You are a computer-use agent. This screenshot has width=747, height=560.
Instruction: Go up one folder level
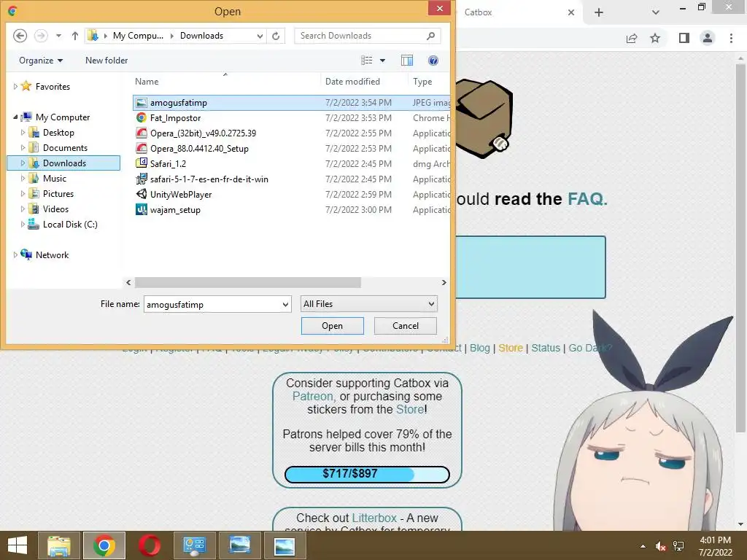pyautogui.click(x=75, y=36)
